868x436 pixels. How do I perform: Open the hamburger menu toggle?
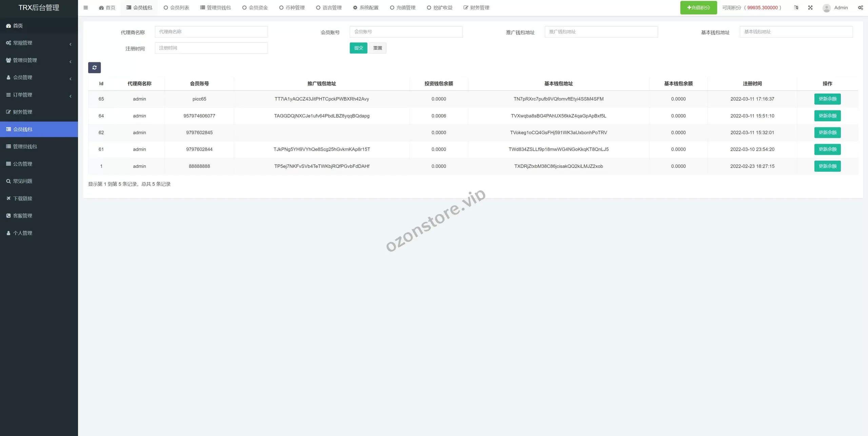(86, 7)
